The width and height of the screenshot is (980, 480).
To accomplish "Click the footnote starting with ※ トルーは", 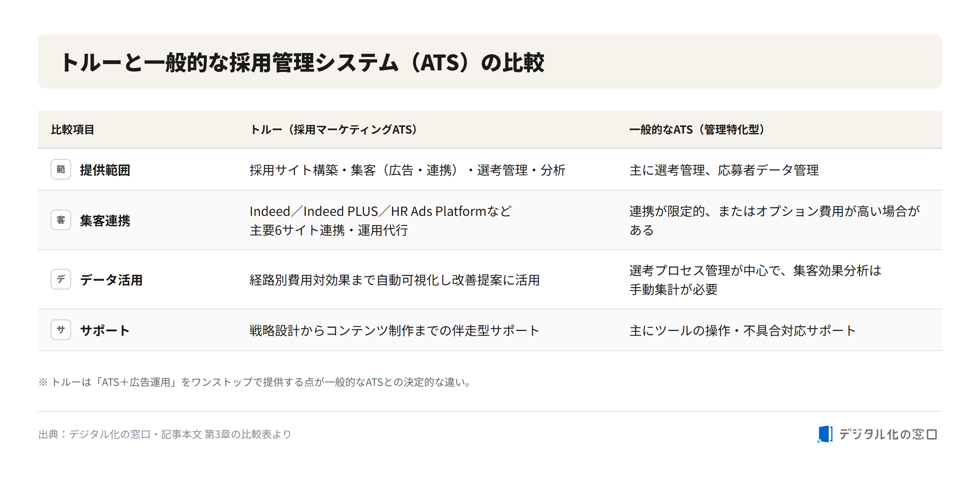I will 256,382.
